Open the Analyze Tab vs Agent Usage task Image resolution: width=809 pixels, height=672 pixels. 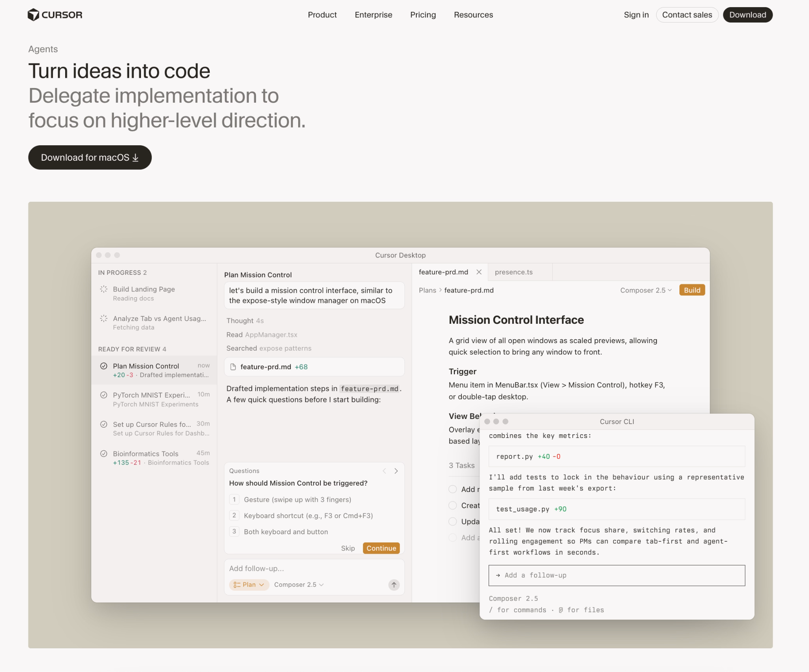point(154,323)
